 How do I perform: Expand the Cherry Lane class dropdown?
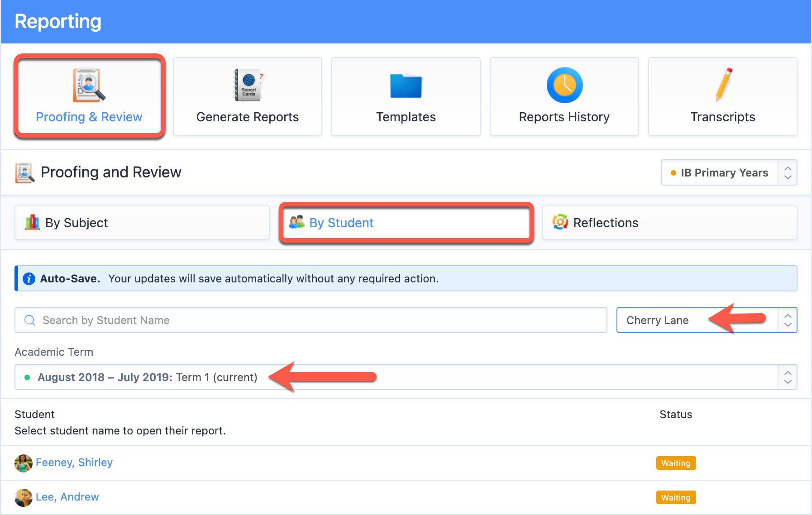click(707, 320)
